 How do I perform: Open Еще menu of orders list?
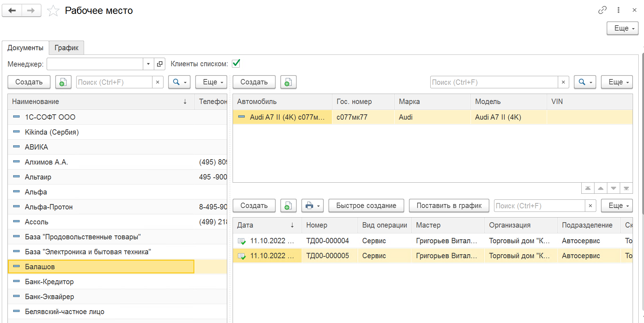(x=617, y=206)
